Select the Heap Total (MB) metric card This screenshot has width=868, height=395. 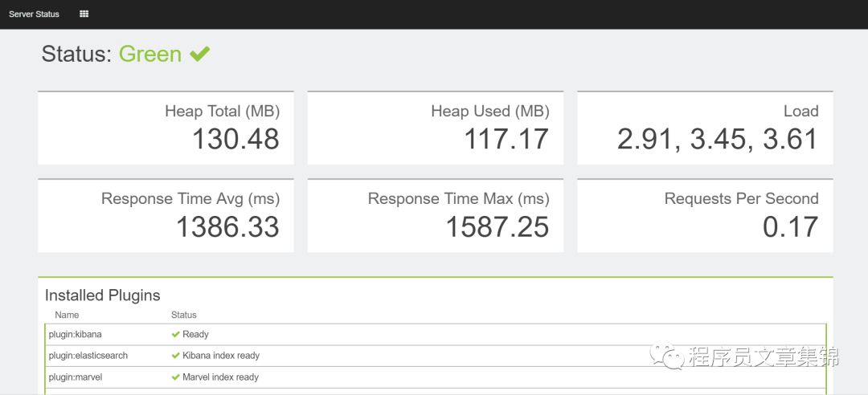point(166,128)
